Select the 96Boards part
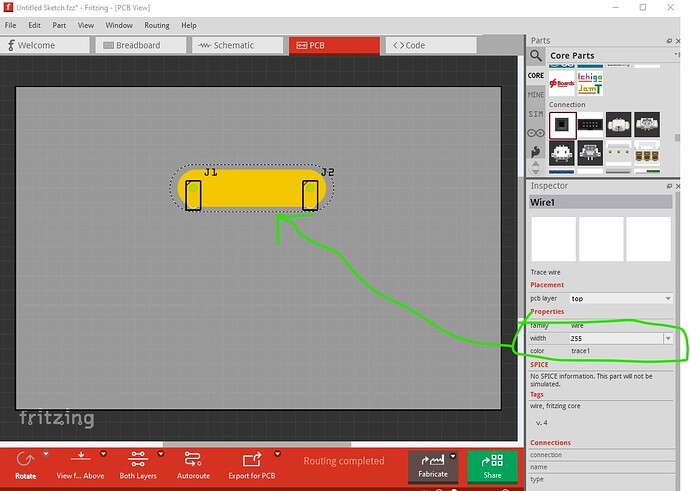This screenshot has height=491, width=690. (x=562, y=83)
